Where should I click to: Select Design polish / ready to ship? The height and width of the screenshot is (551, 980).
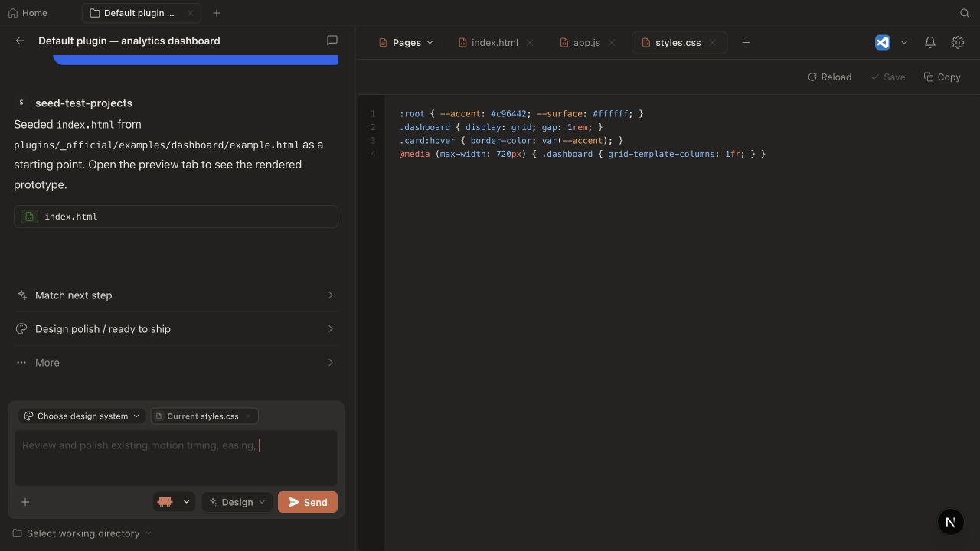[176, 329]
